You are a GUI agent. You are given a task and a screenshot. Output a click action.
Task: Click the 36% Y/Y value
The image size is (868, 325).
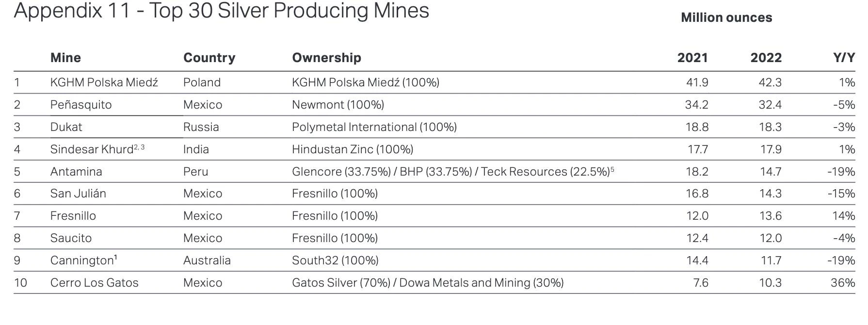pos(843,283)
